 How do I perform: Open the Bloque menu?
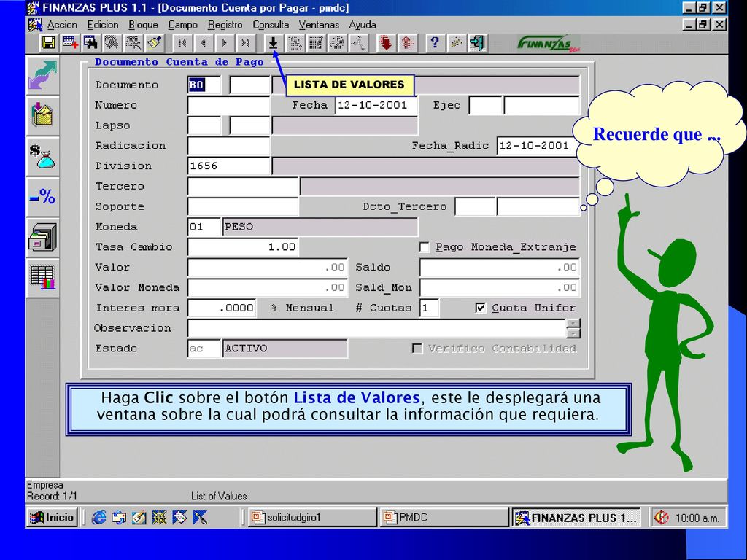143,25
